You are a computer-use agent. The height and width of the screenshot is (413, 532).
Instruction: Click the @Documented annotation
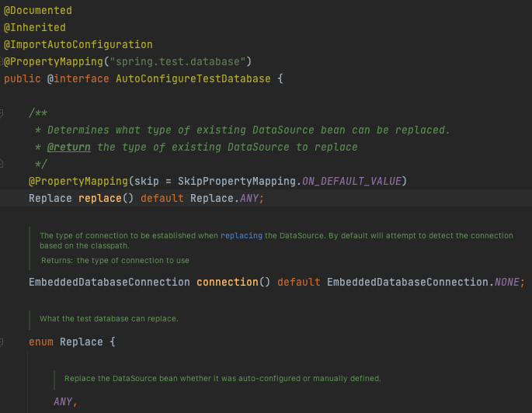coord(37,11)
